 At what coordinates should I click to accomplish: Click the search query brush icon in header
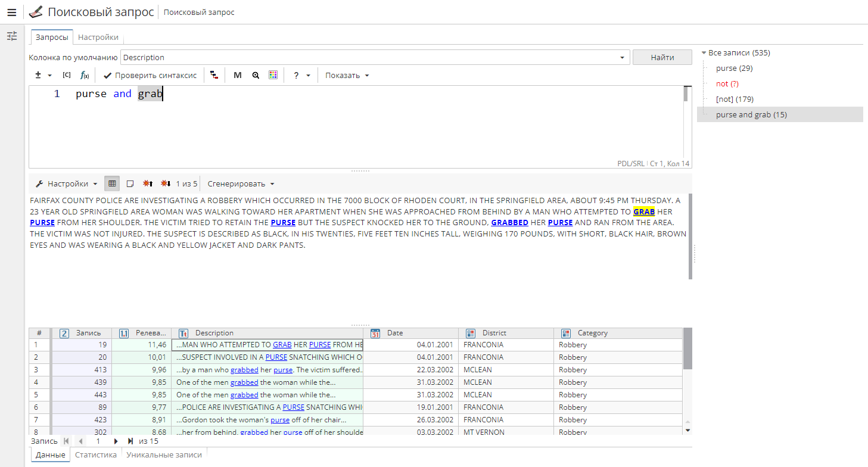pos(36,12)
